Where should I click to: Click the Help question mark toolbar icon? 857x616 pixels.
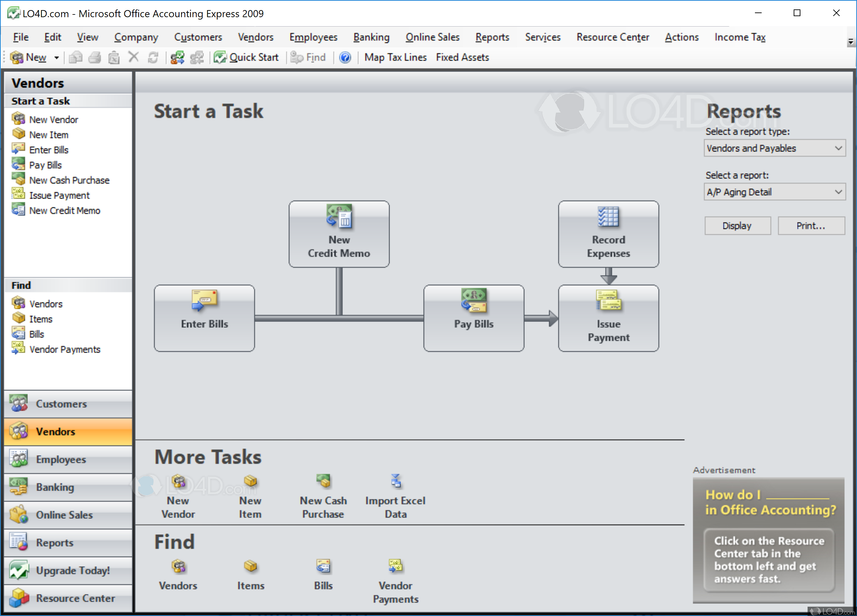tap(345, 58)
